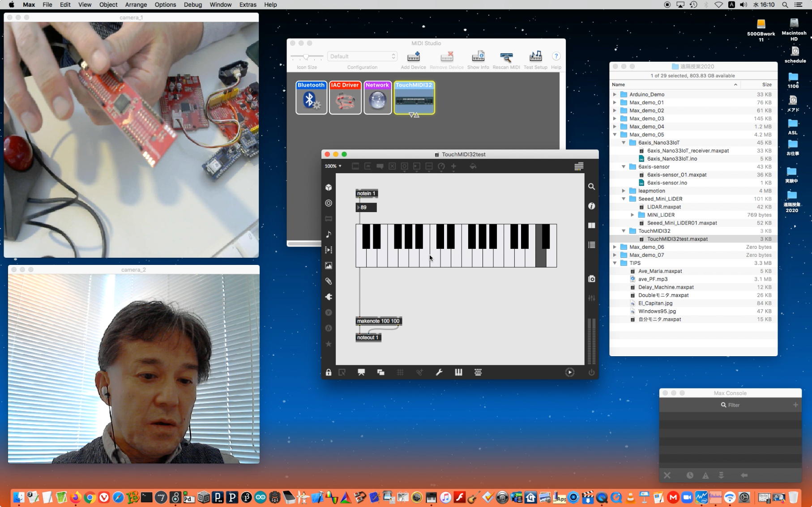Open the snapshots camera icon in right sidebar

click(x=591, y=279)
